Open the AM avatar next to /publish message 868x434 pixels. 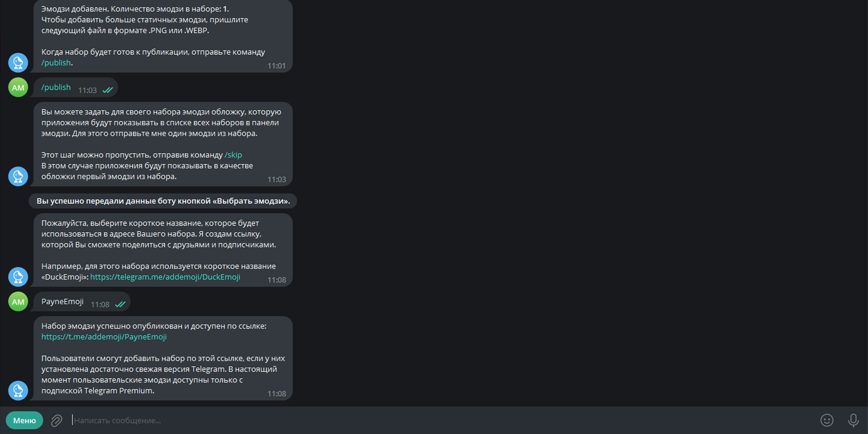(x=18, y=87)
